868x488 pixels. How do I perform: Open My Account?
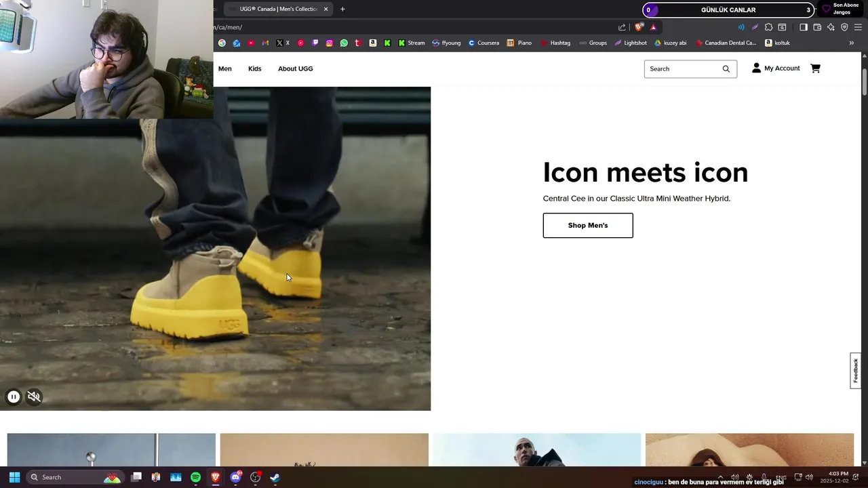click(776, 68)
